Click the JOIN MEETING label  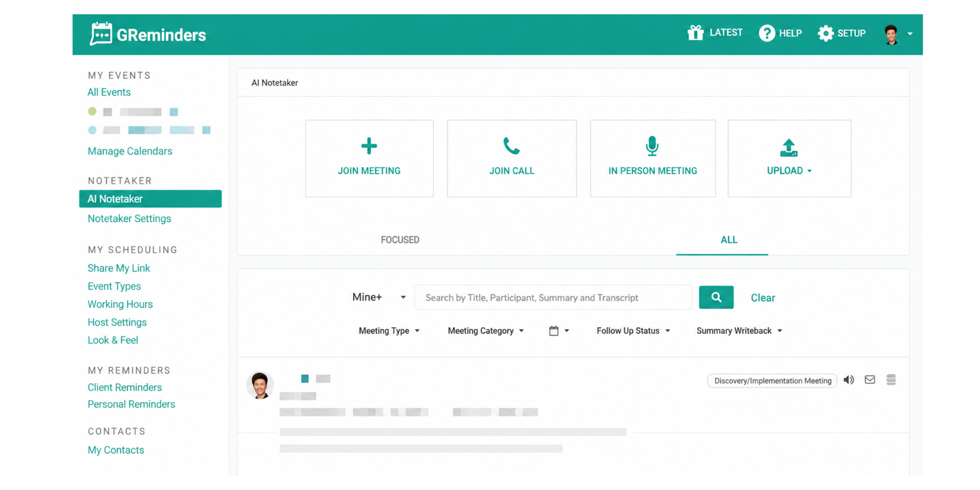coord(369,171)
